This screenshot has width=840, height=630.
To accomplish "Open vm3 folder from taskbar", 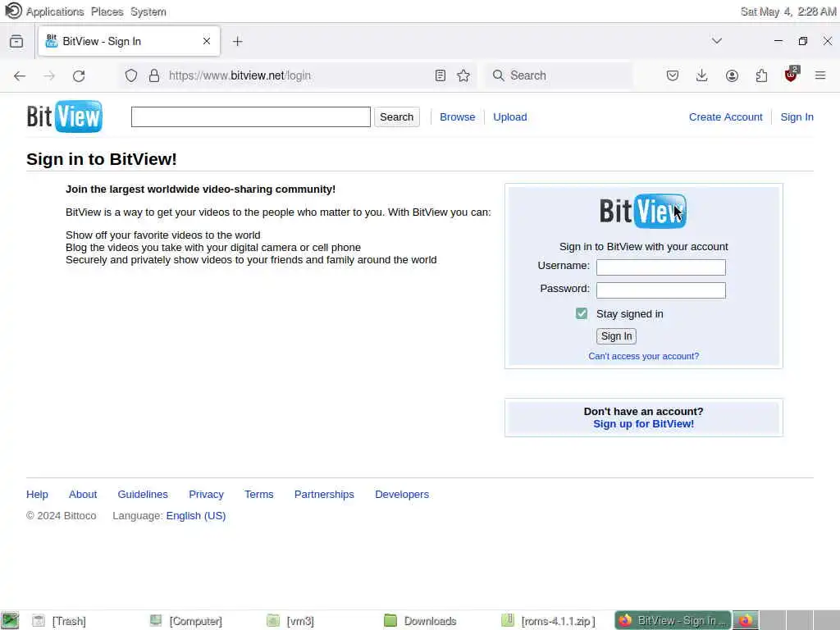I will tap(290, 621).
